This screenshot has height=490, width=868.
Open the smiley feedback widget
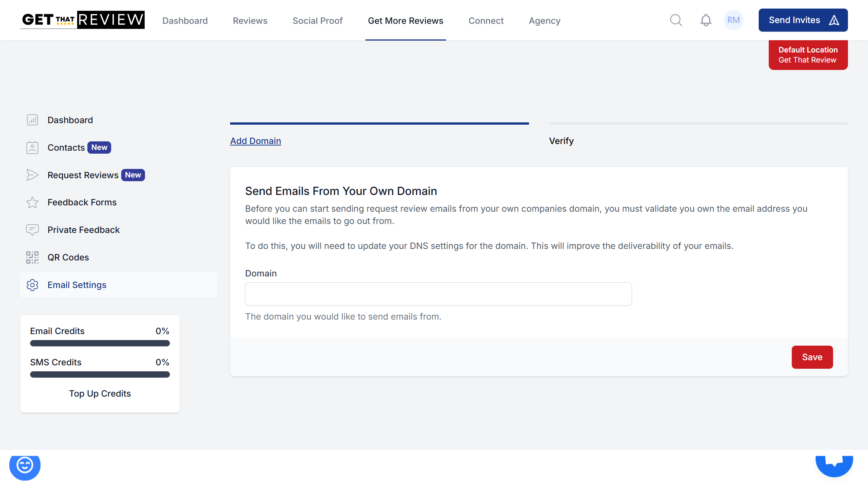(x=25, y=465)
